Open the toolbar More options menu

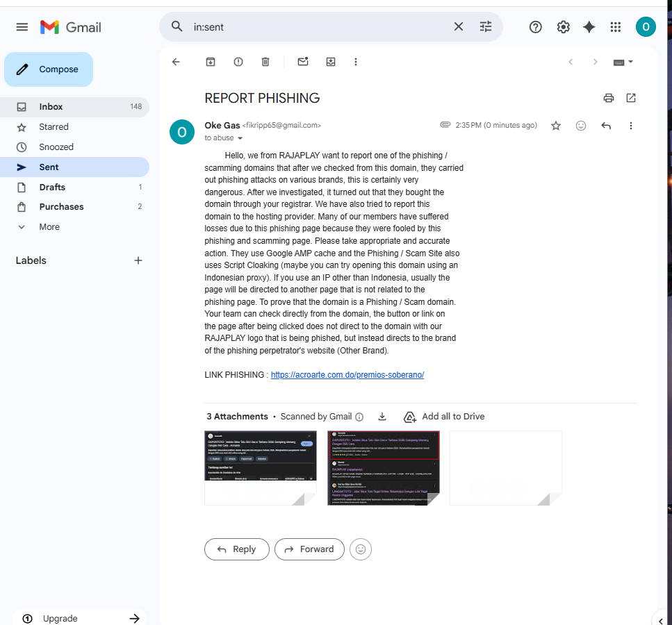coord(355,62)
